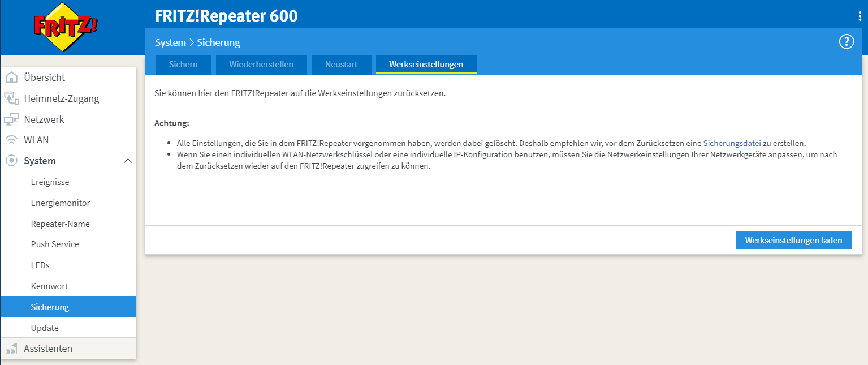
Task: Go to Kennwort submenu item
Action: click(x=68, y=286)
